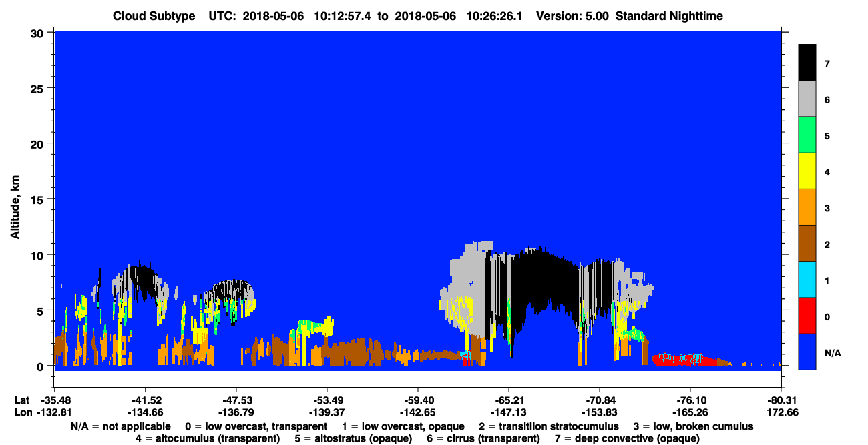The width and height of the screenshot is (868, 445).
Task: Click the 'Lat' row label
Action: (x=21, y=400)
